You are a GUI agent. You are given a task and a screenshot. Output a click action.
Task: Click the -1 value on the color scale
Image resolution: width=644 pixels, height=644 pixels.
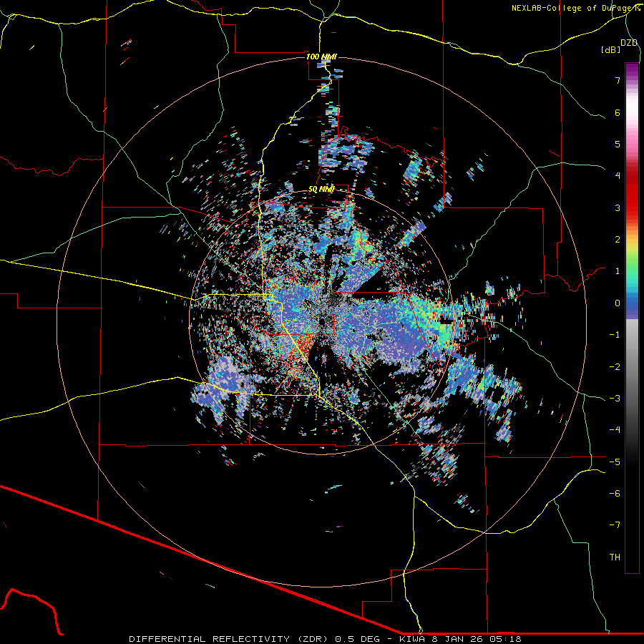point(615,335)
